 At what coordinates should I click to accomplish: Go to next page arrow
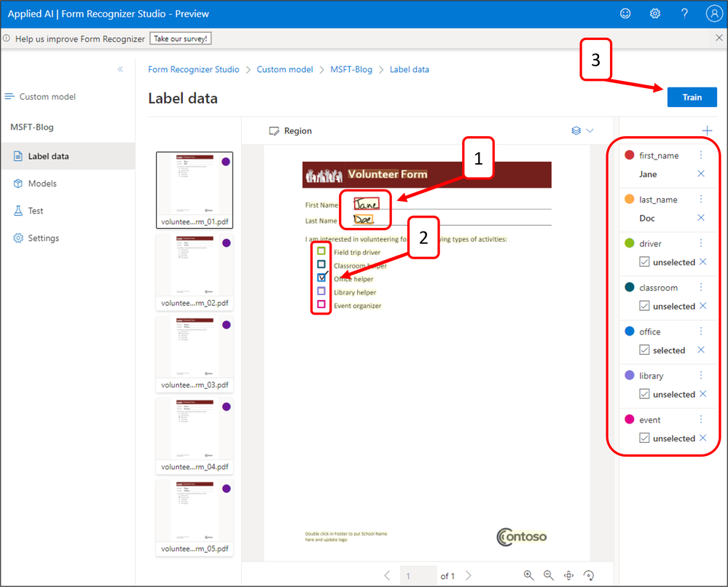pyautogui.click(x=469, y=576)
